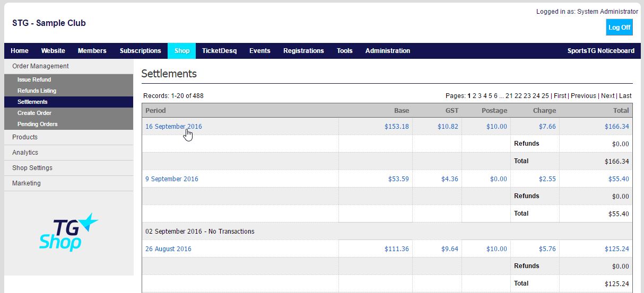The width and height of the screenshot is (644, 293).
Task: Go to the Next page
Action: tap(608, 96)
